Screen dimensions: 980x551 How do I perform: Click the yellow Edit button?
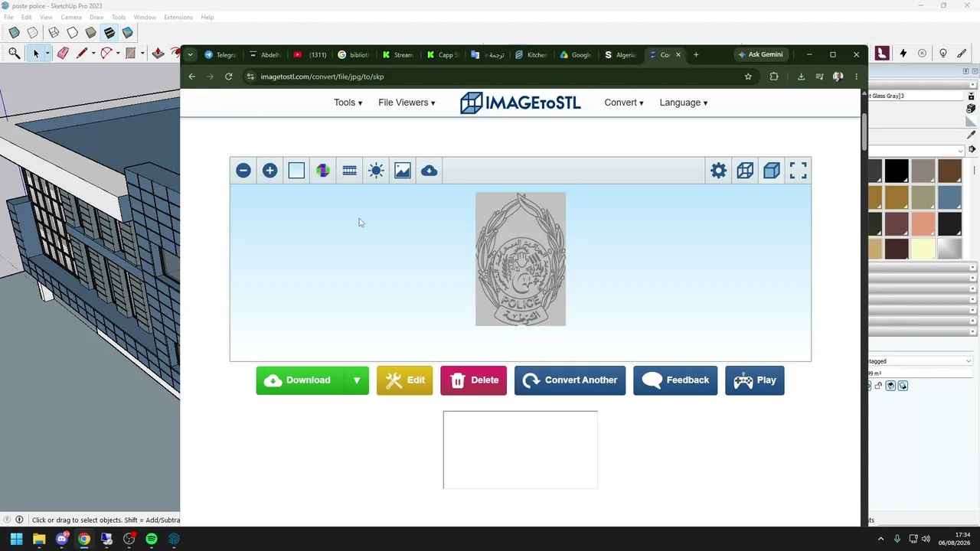pyautogui.click(x=404, y=380)
